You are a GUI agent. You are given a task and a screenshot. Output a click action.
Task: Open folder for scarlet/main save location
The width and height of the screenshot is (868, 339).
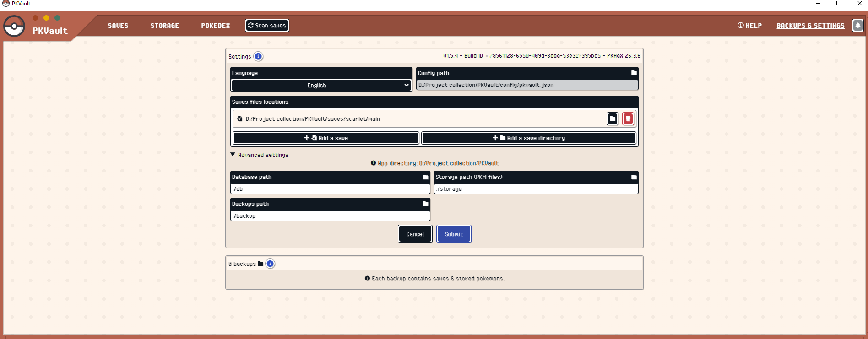tap(612, 119)
